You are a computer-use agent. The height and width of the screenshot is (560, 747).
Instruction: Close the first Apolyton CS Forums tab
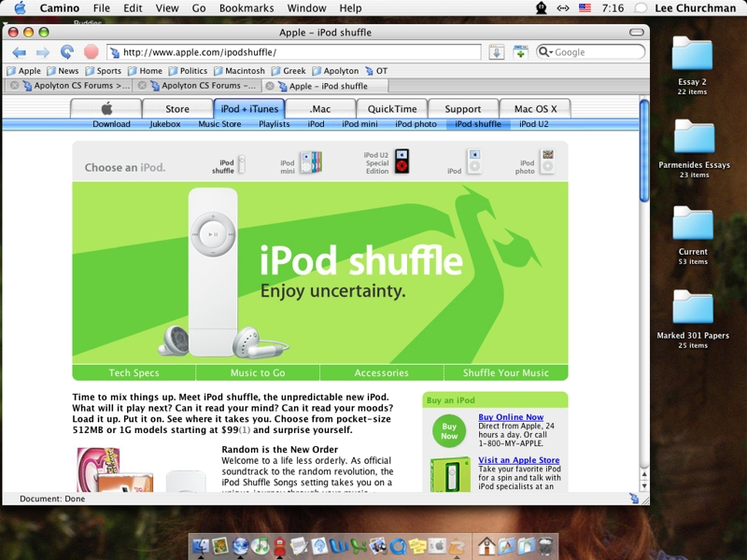(14, 86)
